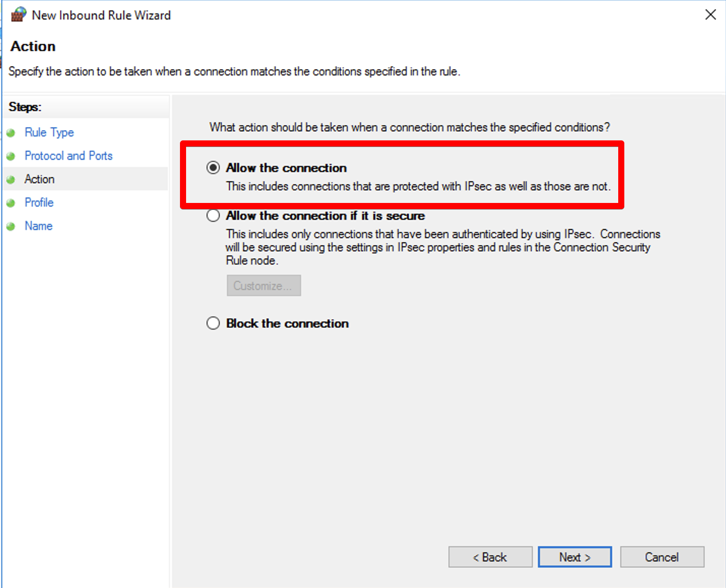726x588 pixels.
Task: Jump to the Profile step
Action: coord(39,203)
